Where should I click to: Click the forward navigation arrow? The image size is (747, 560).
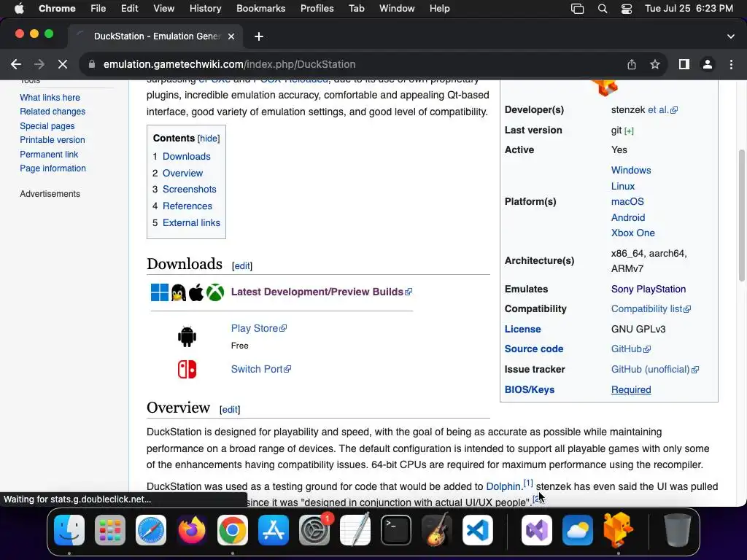pyautogui.click(x=39, y=64)
